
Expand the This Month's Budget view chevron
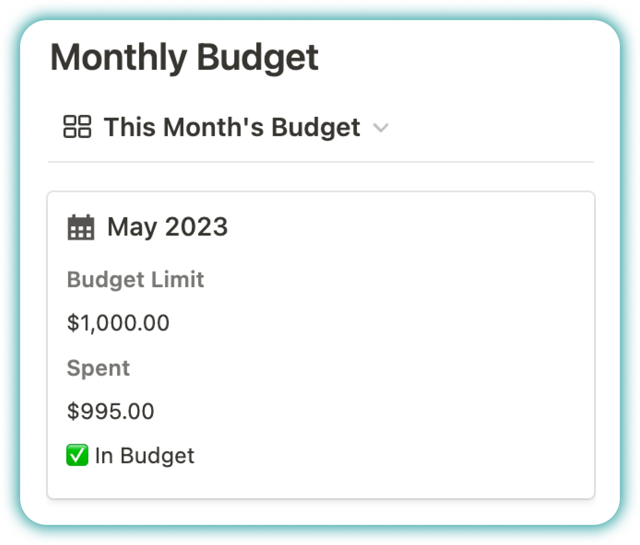click(381, 128)
